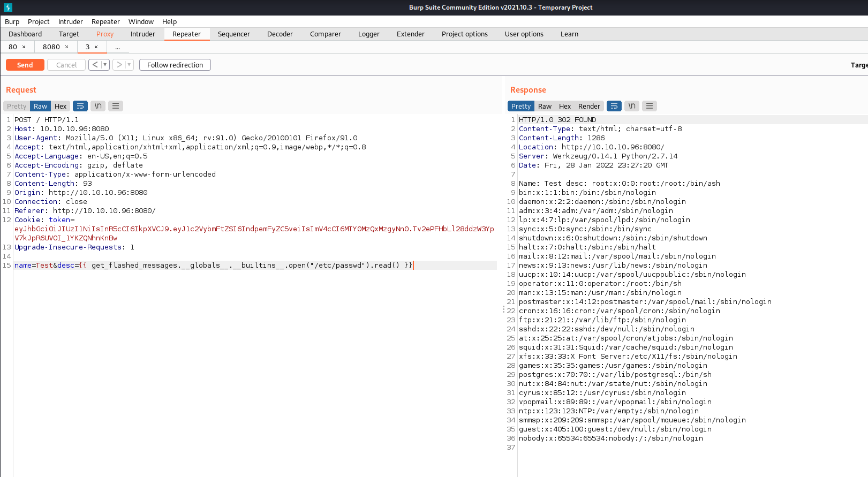Open history dropdown beside back arrow
This screenshot has height=477, width=868.
pyautogui.click(x=105, y=65)
